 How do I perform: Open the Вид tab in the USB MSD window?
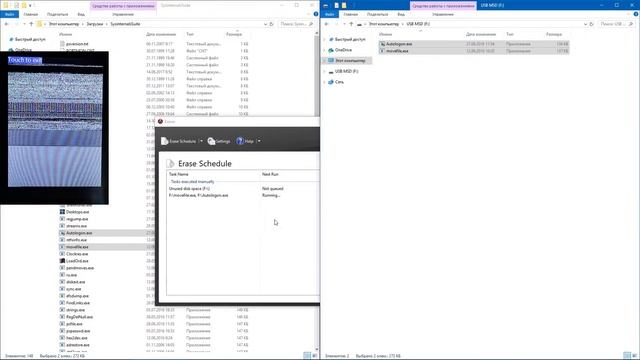click(401, 14)
